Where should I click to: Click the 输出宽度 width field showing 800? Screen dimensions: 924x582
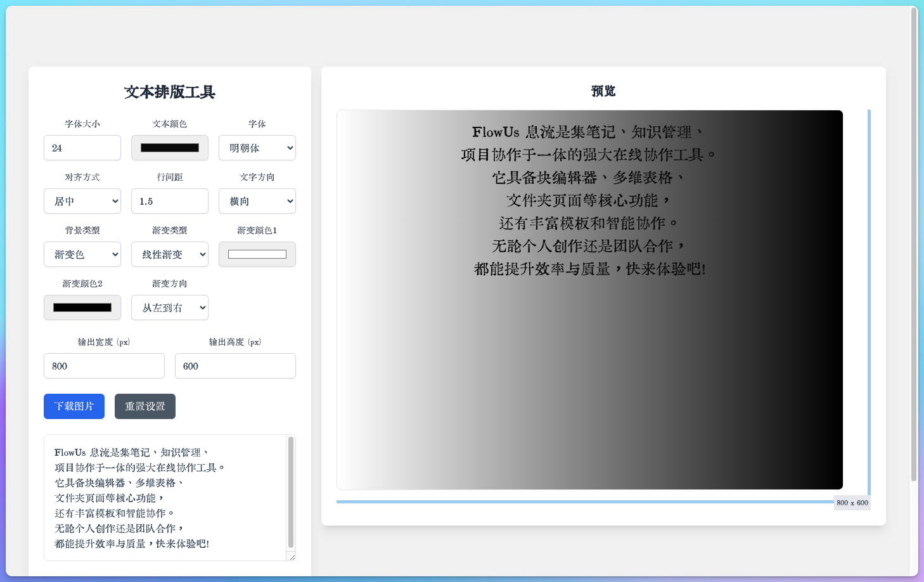tap(104, 366)
